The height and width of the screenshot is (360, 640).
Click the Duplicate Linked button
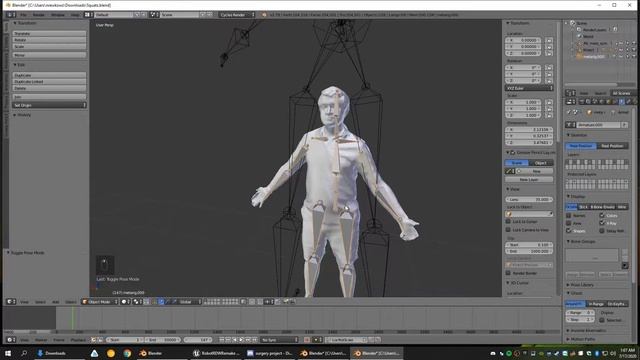pos(49,82)
